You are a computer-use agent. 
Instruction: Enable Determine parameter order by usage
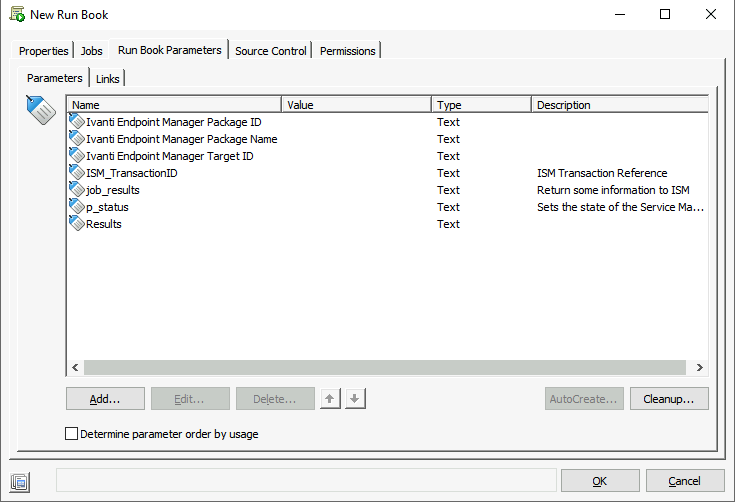point(71,433)
